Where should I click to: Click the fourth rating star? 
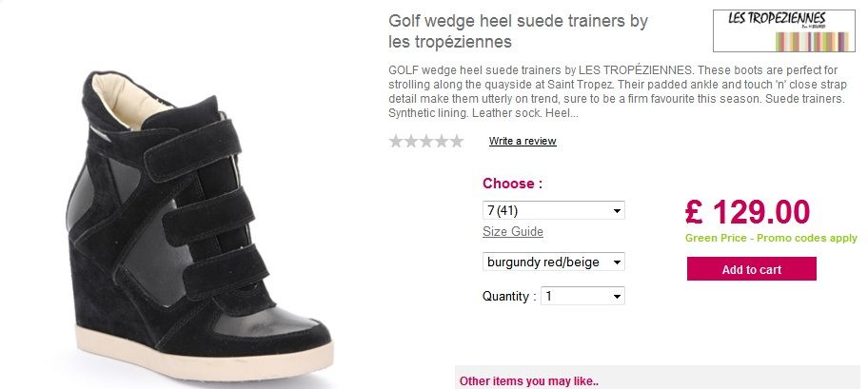[x=442, y=141]
